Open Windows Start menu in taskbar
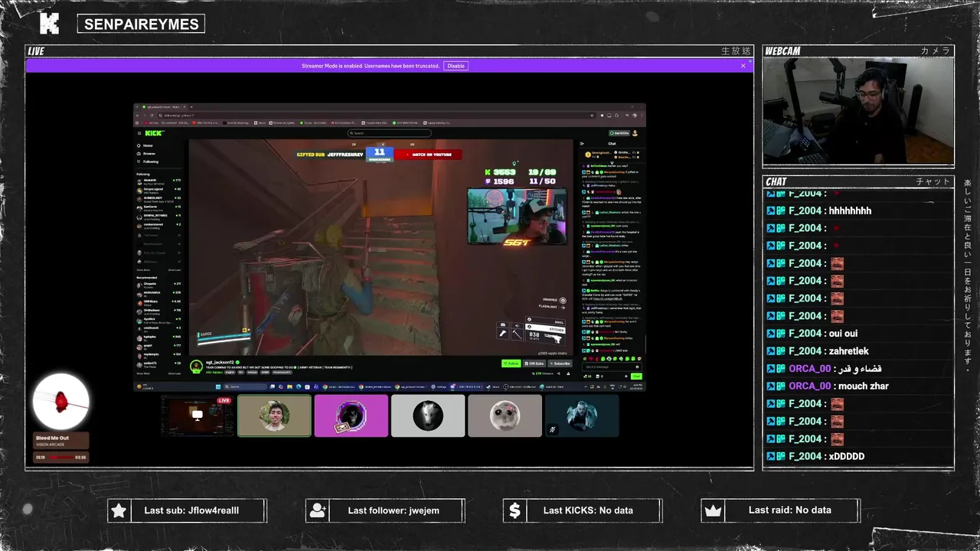Screen dimensions: 980x551 (218, 386)
